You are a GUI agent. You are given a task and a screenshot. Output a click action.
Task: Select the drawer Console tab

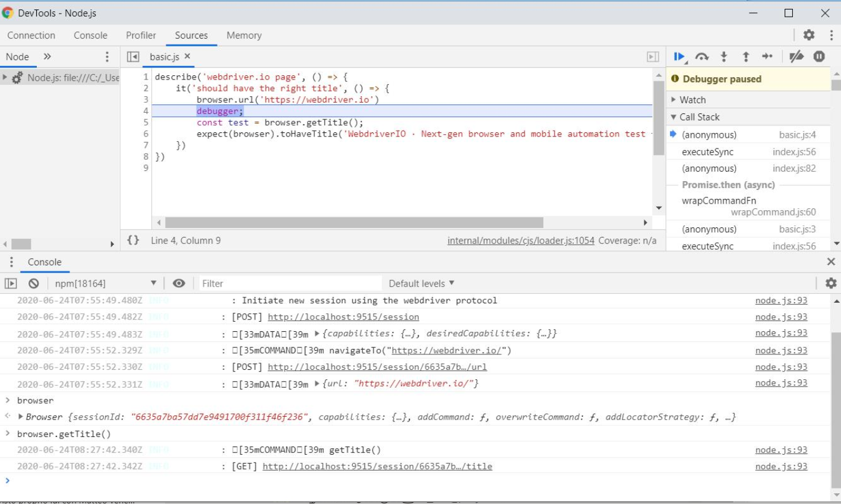pos(45,262)
